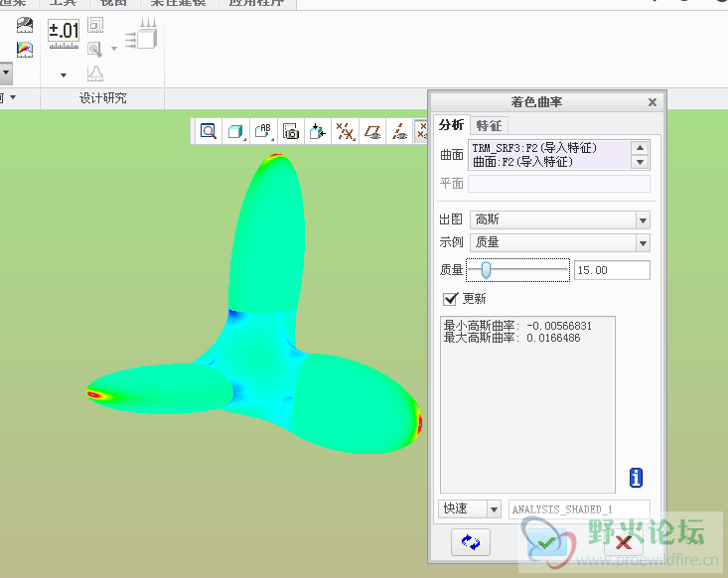Viewport: 728px width, 578px height.
Task: Click the quality value field 15.00
Action: (612, 270)
